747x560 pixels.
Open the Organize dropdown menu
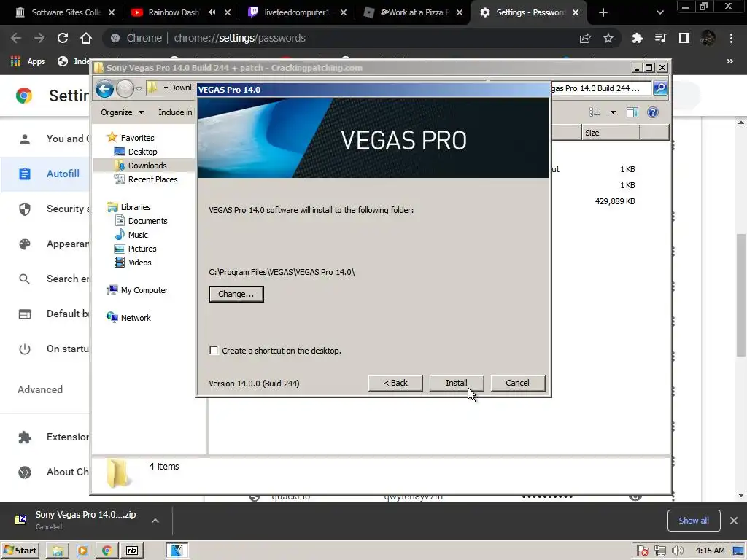[122, 112]
